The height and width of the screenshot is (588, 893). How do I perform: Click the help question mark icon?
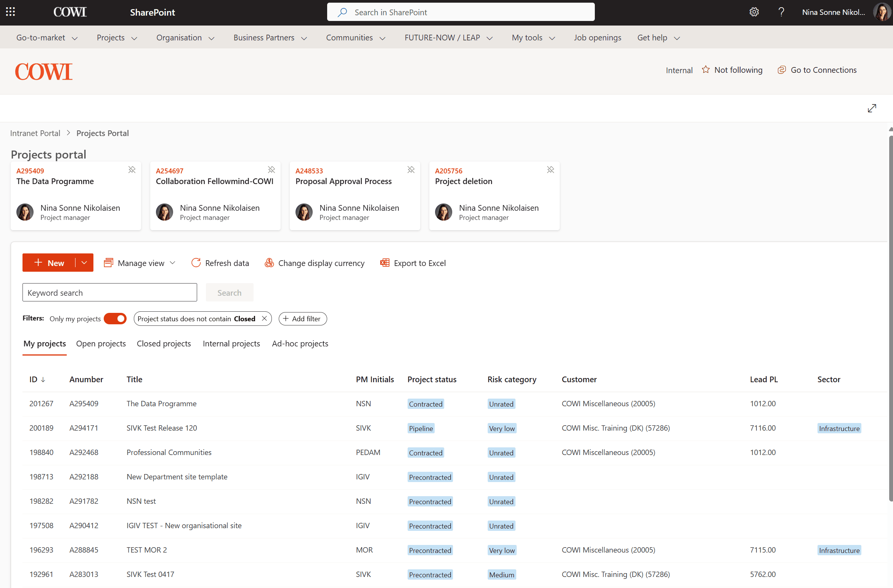pyautogui.click(x=781, y=12)
